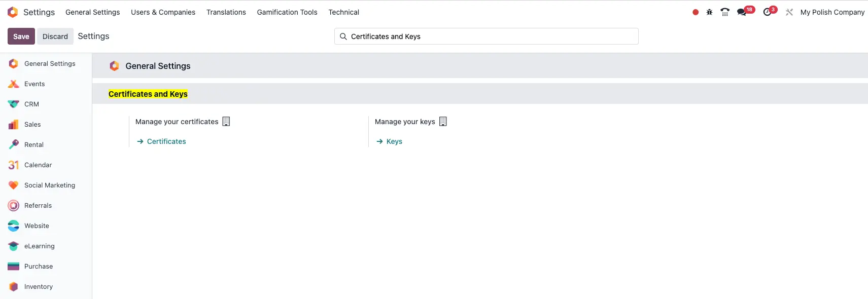
Task: Expand the Technical menu
Action: (343, 12)
